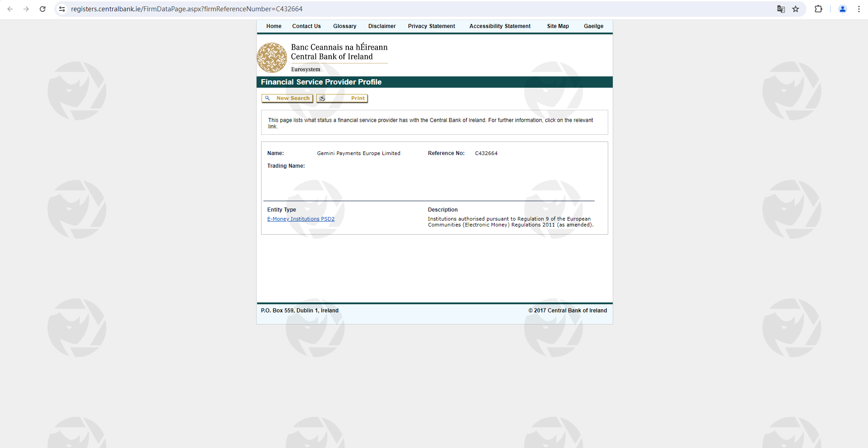Click the translate page icon
This screenshot has height=448, width=868.
click(781, 9)
